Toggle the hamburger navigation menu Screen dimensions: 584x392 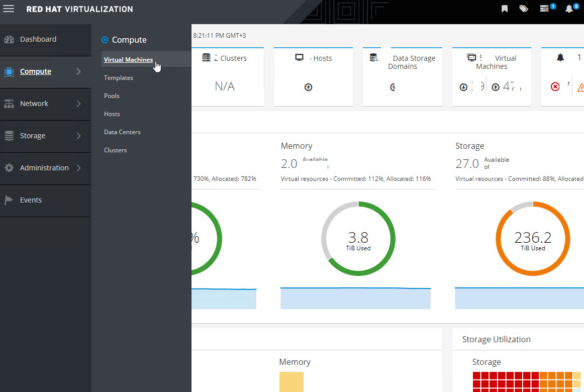9,9
